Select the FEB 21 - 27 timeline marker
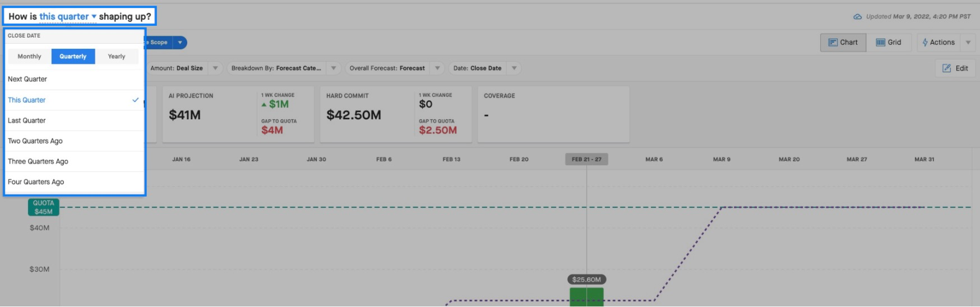Image resolution: width=980 pixels, height=307 pixels. coord(586,160)
